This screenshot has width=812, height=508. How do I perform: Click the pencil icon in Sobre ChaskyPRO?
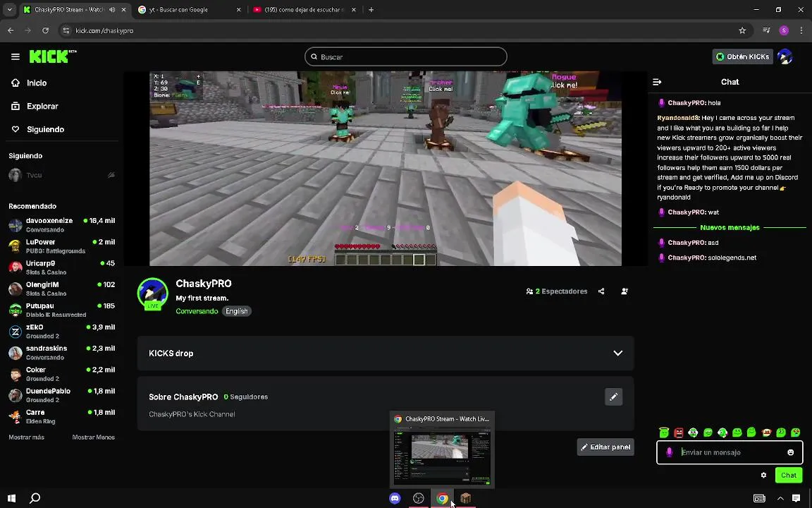(614, 397)
